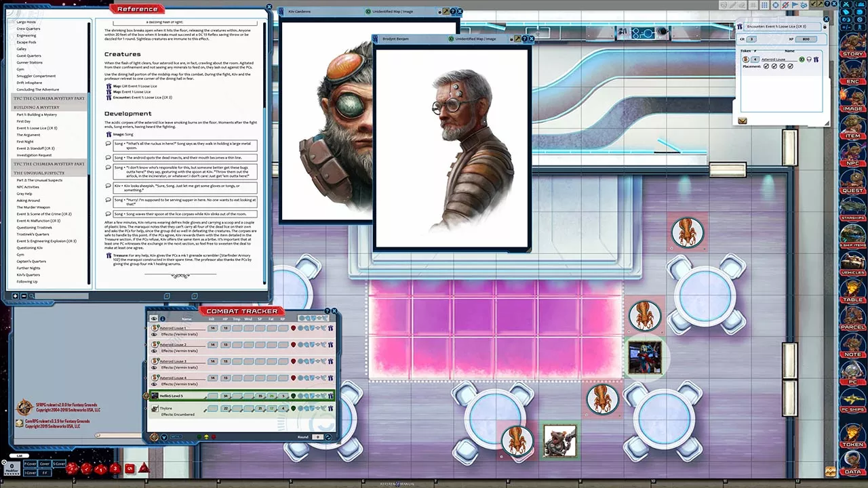Click the Round counter field in Combat Tracker
This screenshot has height=488, width=868.
pyautogui.click(x=317, y=437)
